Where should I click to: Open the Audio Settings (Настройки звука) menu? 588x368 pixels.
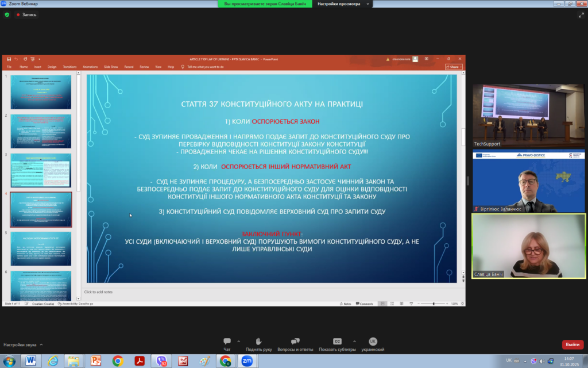coord(22,344)
